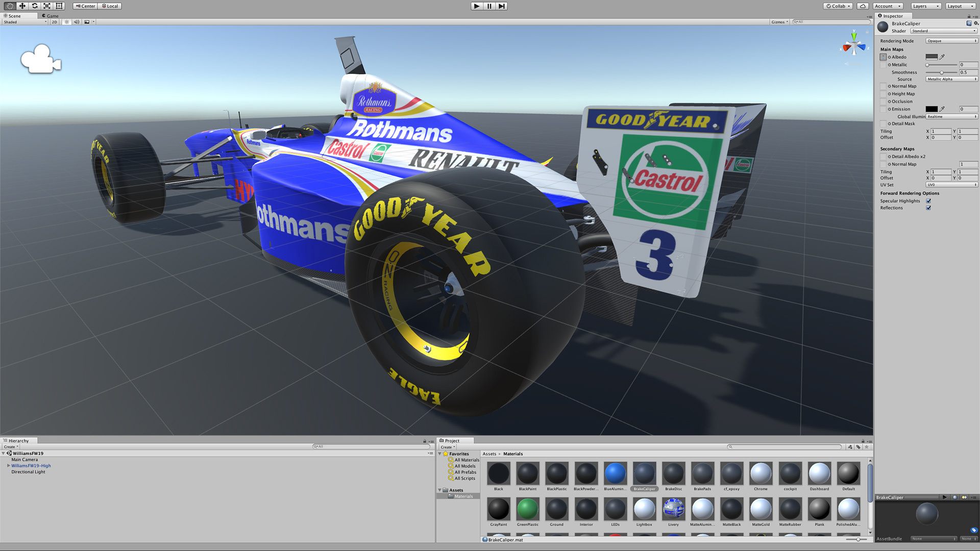Select the BlueAluminum material thumbnail
The height and width of the screenshot is (551, 980).
pos(615,473)
